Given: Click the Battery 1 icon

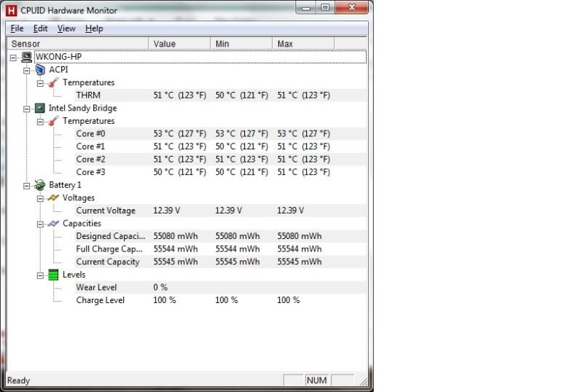Looking at the screenshot, I should click(x=40, y=185).
